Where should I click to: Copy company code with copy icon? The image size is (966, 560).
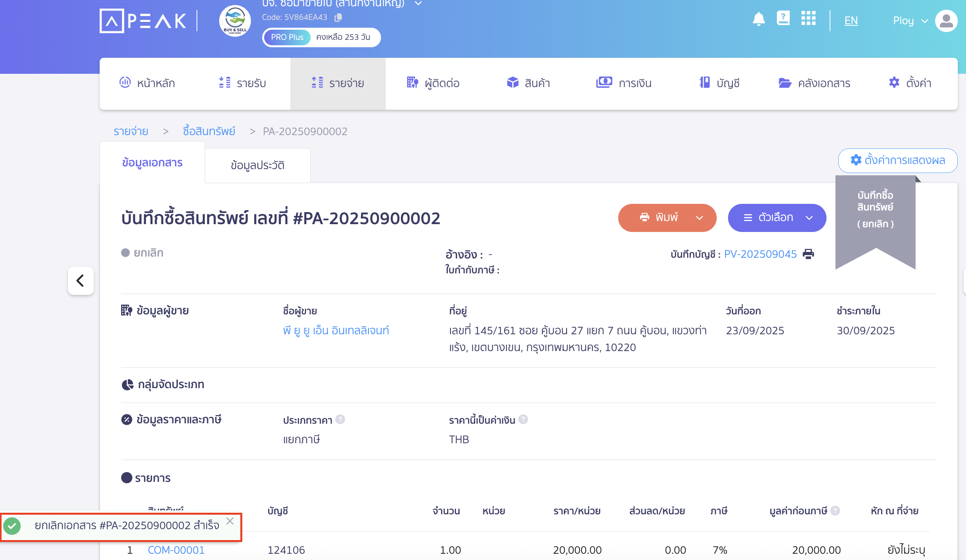(x=338, y=17)
